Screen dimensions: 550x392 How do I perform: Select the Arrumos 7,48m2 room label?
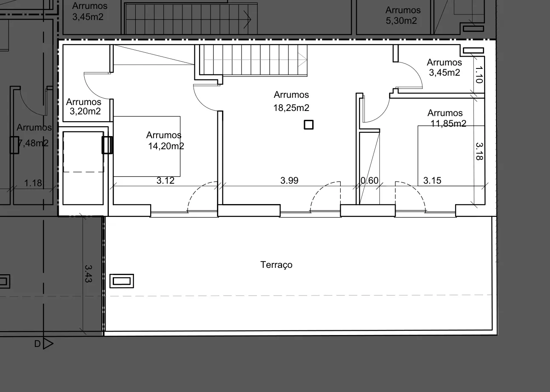pos(33,135)
